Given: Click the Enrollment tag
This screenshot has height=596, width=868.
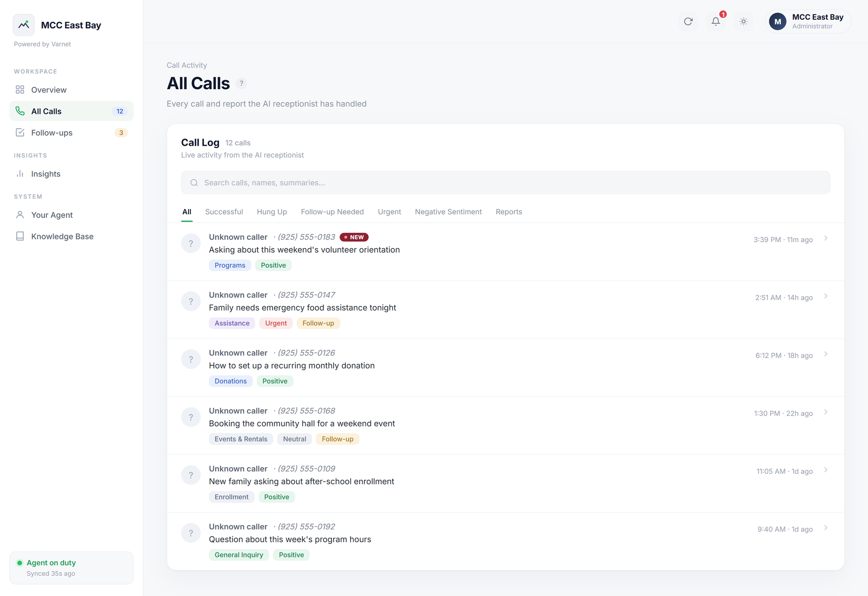Looking at the screenshot, I should point(231,497).
